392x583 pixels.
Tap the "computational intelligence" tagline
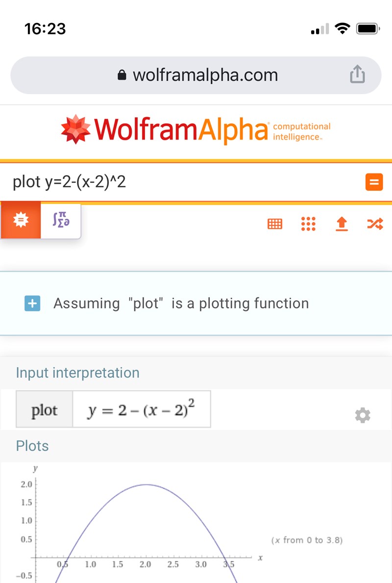click(301, 131)
